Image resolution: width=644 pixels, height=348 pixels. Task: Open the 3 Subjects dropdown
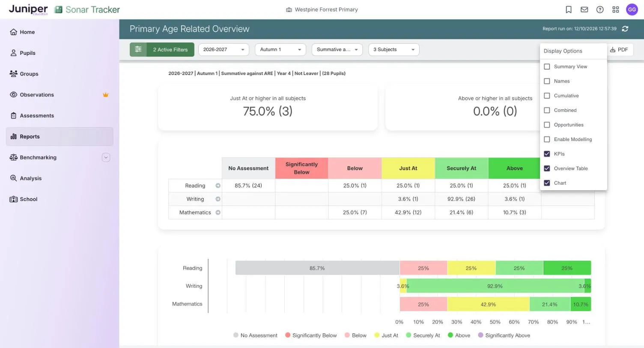pyautogui.click(x=394, y=49)
